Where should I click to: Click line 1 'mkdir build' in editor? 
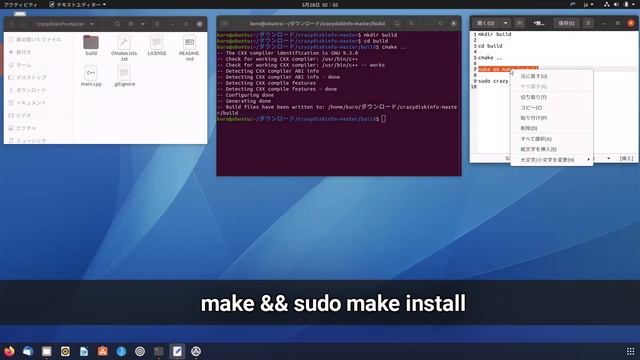tap(494, 34)
